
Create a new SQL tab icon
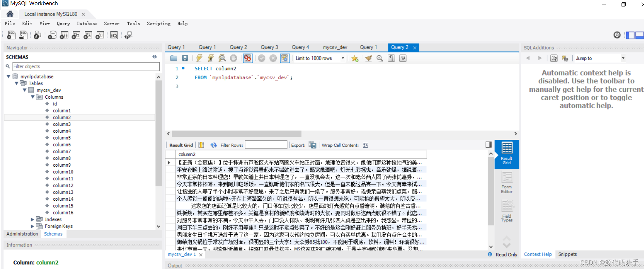coord(11,35)
